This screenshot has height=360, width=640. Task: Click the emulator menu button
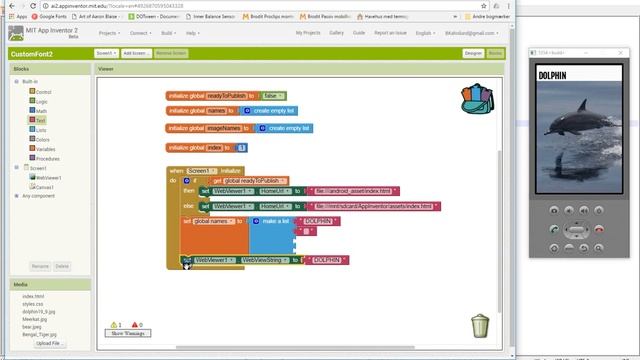(x=569, y=248)
